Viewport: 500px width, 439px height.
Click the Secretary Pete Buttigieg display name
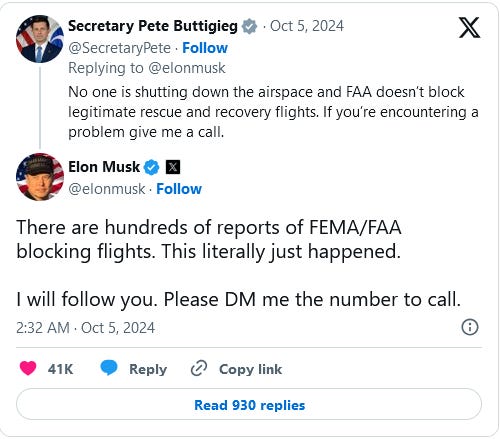coord(153,26)
